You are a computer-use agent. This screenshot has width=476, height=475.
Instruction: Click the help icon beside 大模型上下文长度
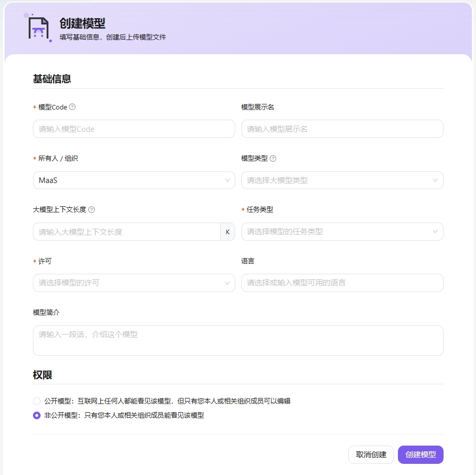(x=91, y=210)
